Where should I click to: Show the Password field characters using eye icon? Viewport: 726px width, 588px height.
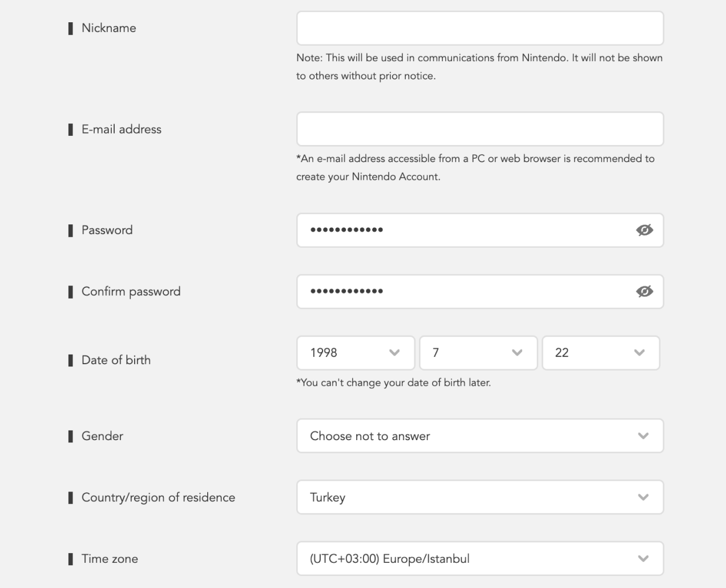click(x=644, y=230)
